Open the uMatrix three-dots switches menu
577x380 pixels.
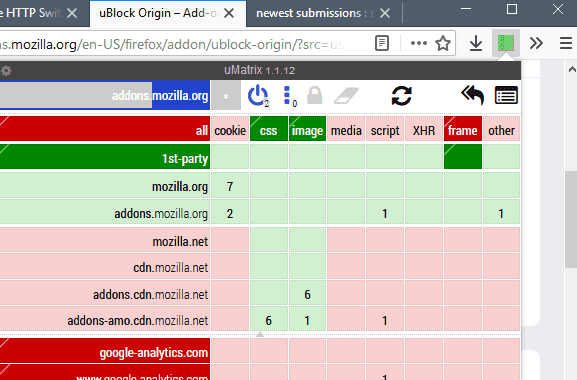(x=289, y=96)
